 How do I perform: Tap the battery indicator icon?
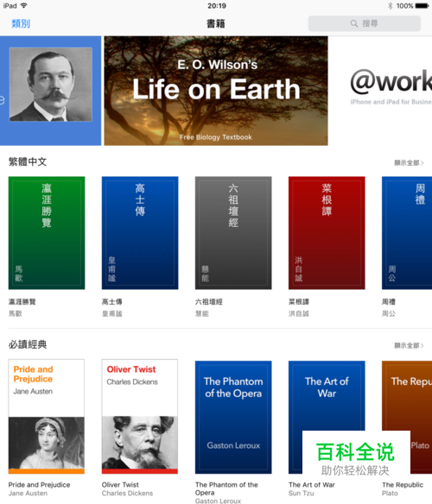(422, 5)
